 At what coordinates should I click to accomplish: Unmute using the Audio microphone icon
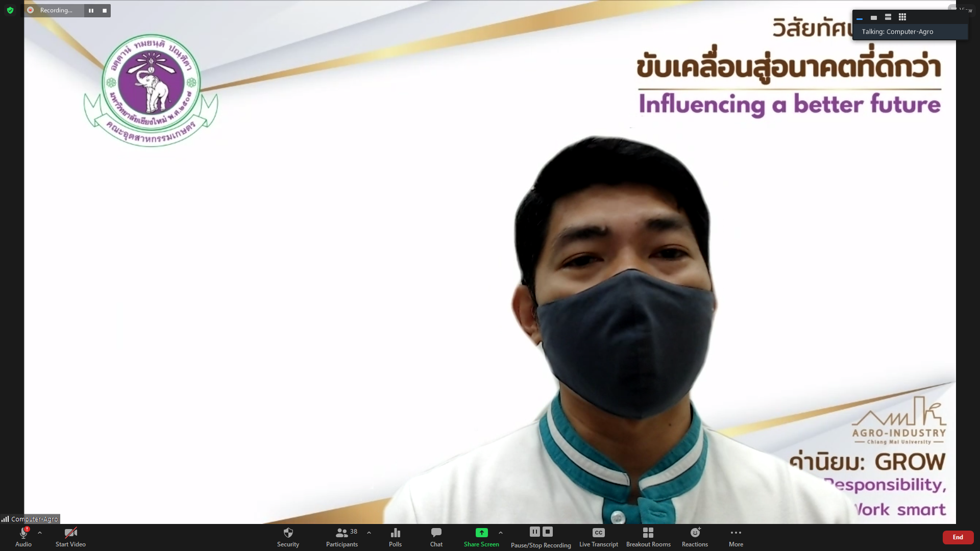(x=23, y=533)
